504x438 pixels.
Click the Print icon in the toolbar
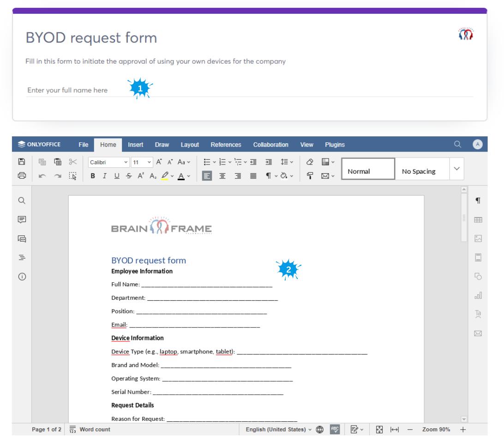click(x=21, y=176)
